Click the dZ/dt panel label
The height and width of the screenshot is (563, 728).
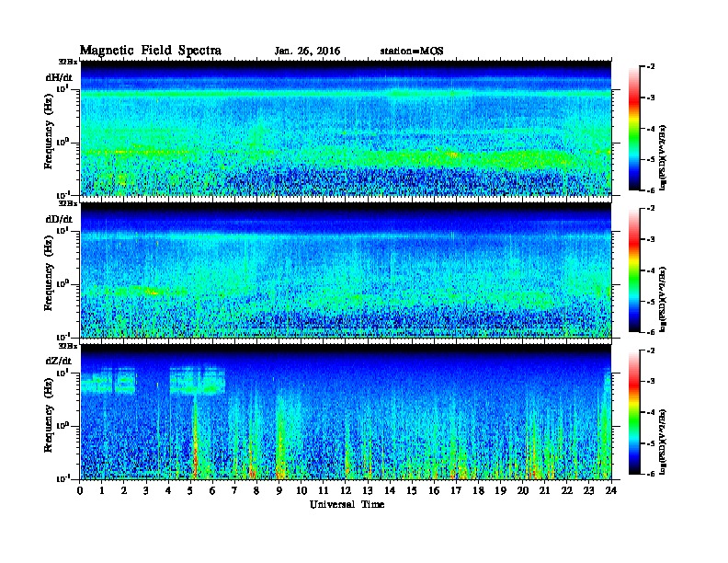(x=59, y=361)
